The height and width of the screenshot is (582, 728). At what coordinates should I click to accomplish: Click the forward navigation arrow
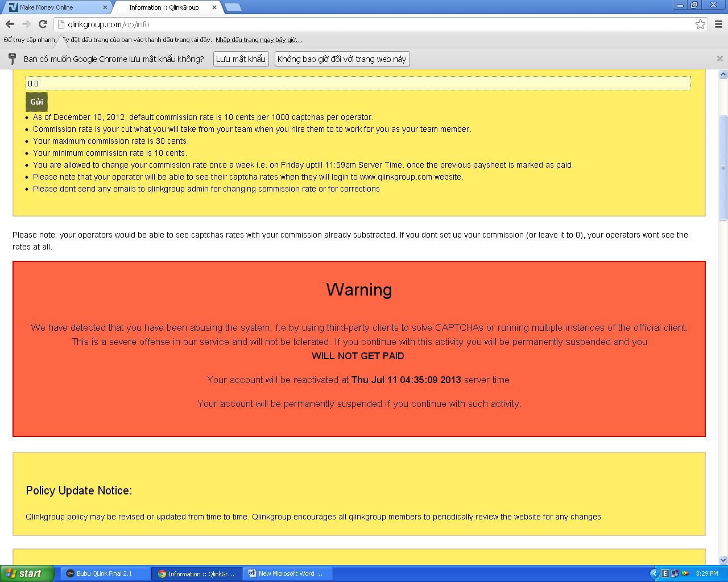(26, 24)
